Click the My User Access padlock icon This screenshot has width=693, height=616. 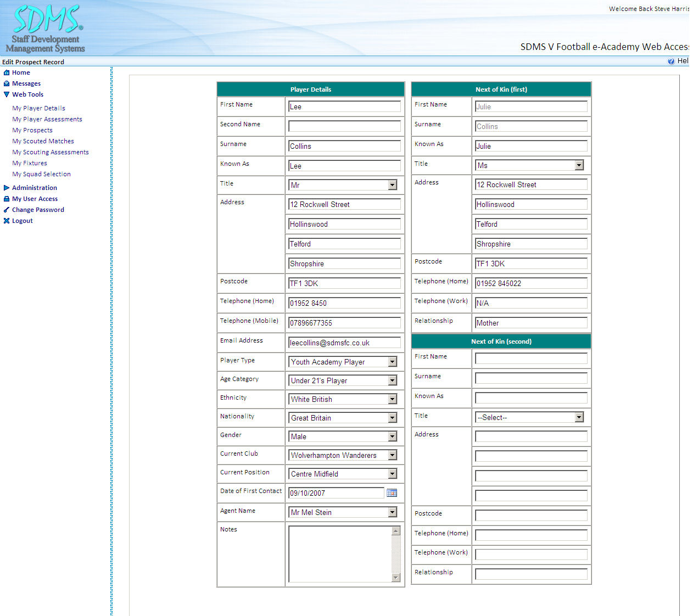pos(7,199)
